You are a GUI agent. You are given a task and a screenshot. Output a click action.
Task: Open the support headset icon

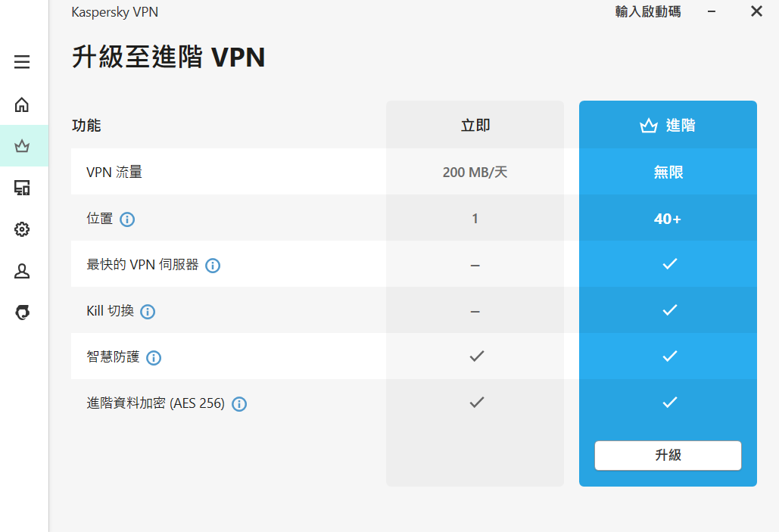(22, 312)
